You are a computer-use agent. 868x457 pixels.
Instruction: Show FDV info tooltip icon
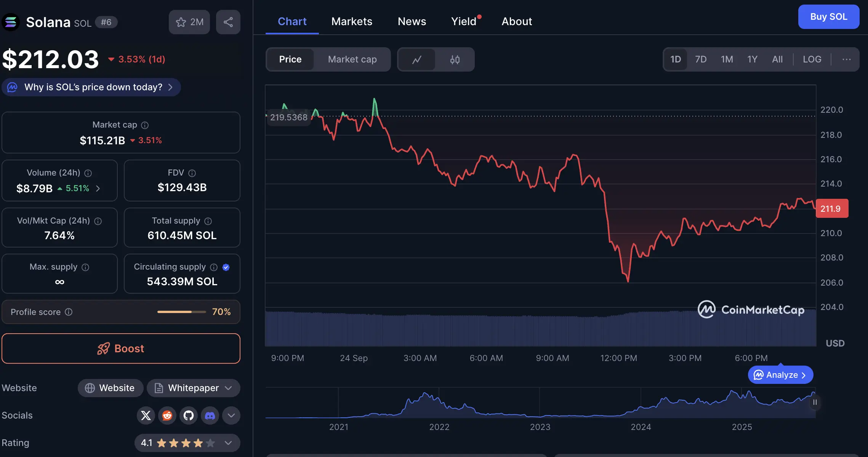pos(192,173)
